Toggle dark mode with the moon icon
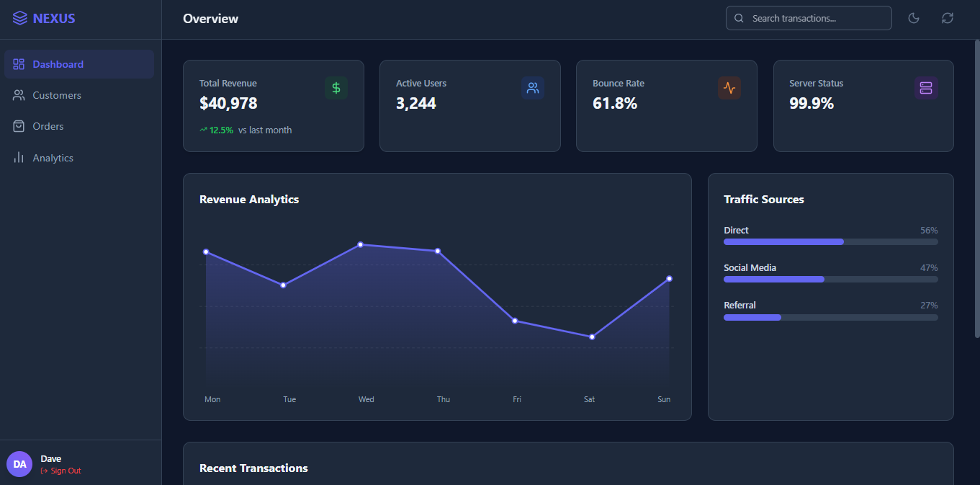 tap(914, 18)
